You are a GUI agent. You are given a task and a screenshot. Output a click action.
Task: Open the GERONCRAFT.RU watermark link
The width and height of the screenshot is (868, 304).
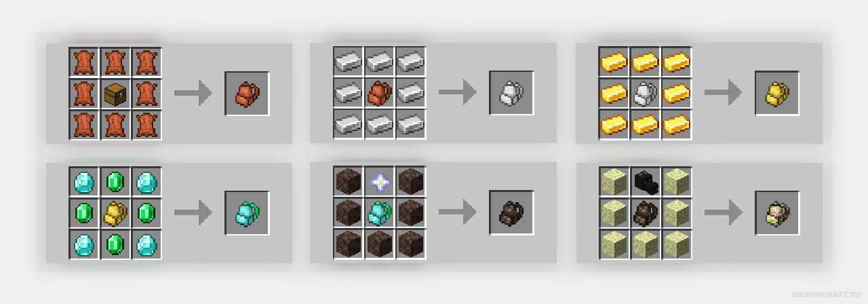(827, 294)
